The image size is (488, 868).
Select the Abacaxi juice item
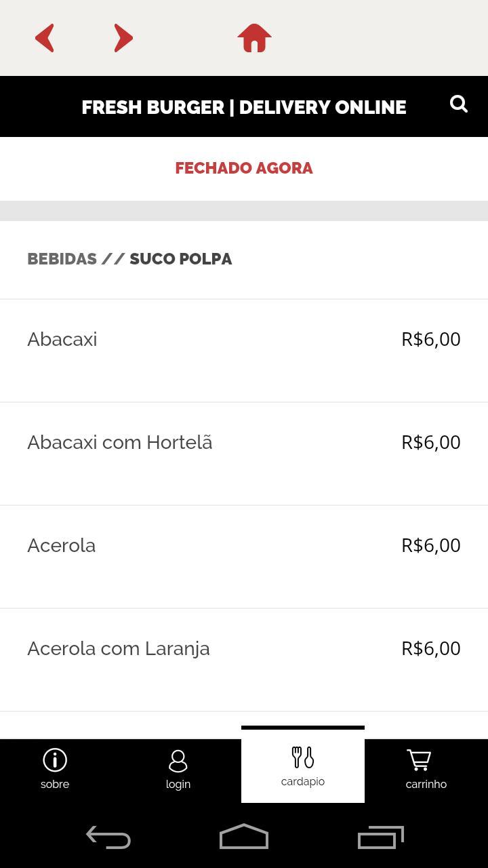coord(62,339)
